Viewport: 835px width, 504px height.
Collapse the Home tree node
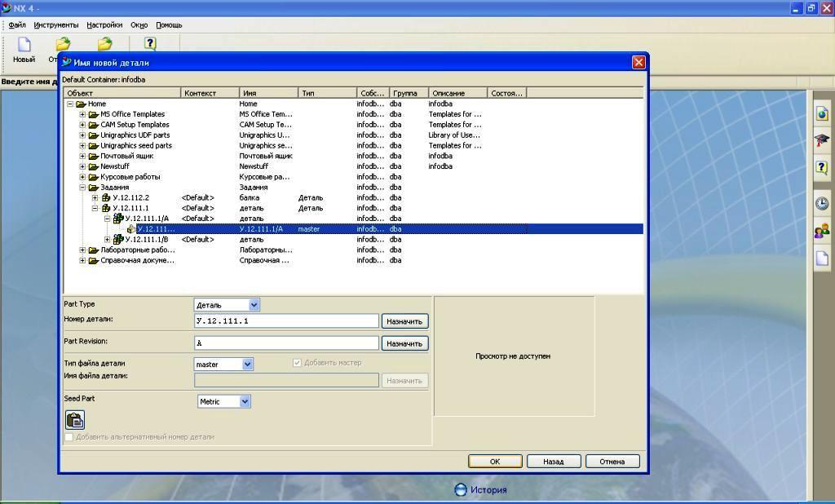tap(70, 104)
